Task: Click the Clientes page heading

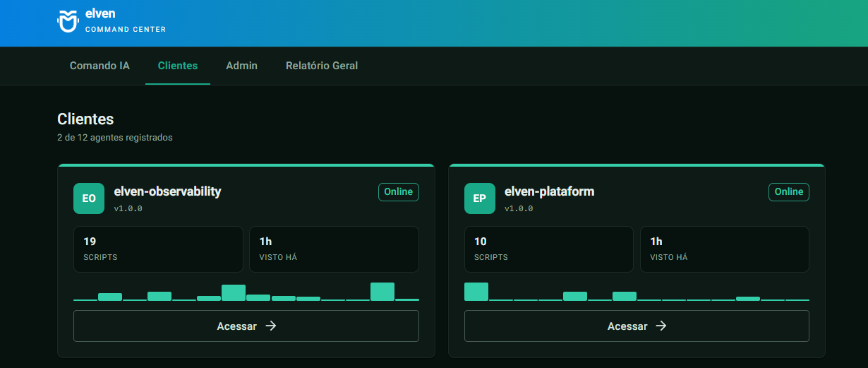Action: pyautogui.click(x=85, y=119)
